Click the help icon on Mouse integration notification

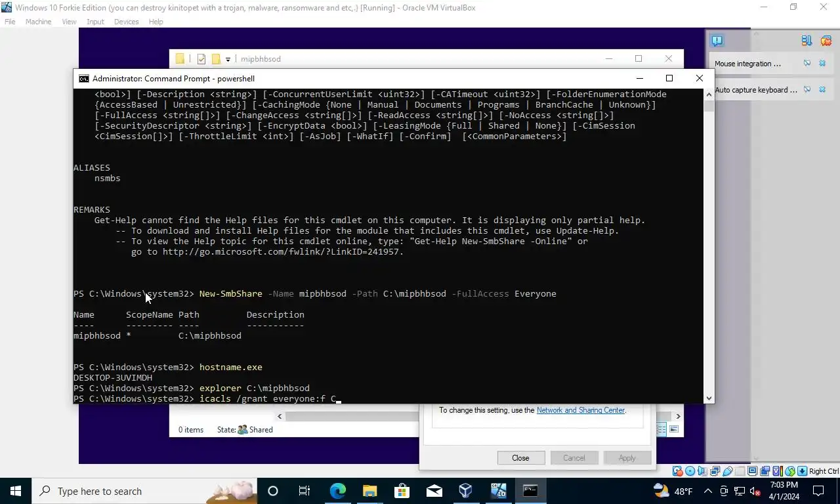coord(807,64)
